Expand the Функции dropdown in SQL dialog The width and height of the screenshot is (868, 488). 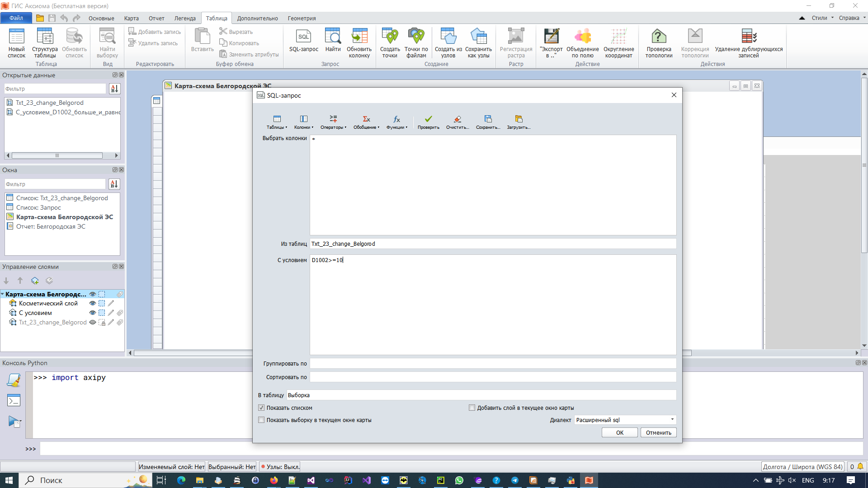click(397, 122)
